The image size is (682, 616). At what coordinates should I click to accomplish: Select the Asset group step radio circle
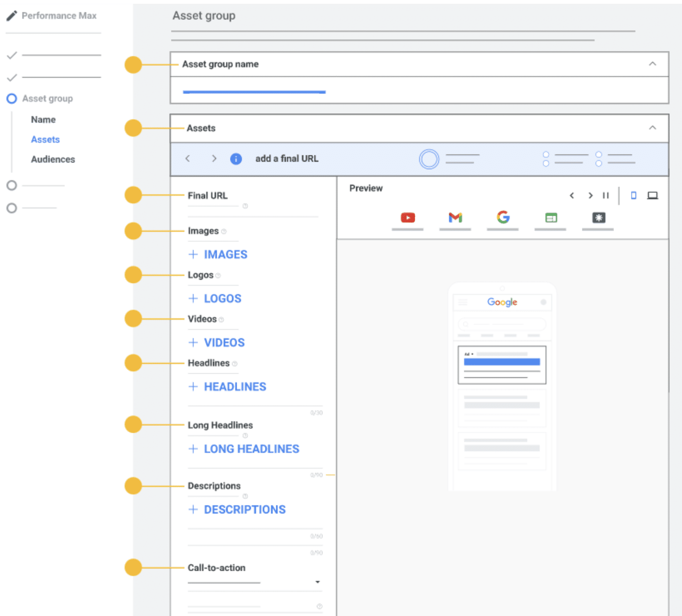[x=12, y=99]
